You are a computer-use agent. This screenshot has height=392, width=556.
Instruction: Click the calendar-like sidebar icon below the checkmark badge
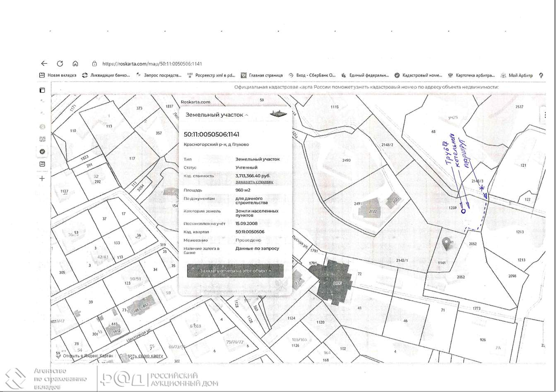(42, 164)
